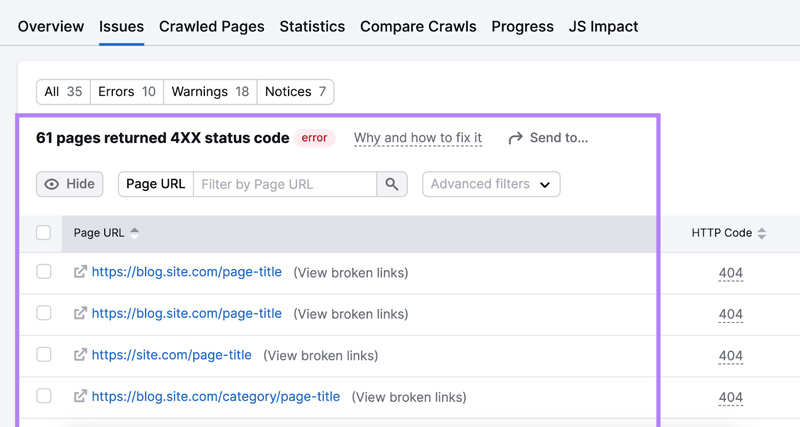
Task: Toggle the select-all checkbox in table header
Action: [x=44, y=233]
